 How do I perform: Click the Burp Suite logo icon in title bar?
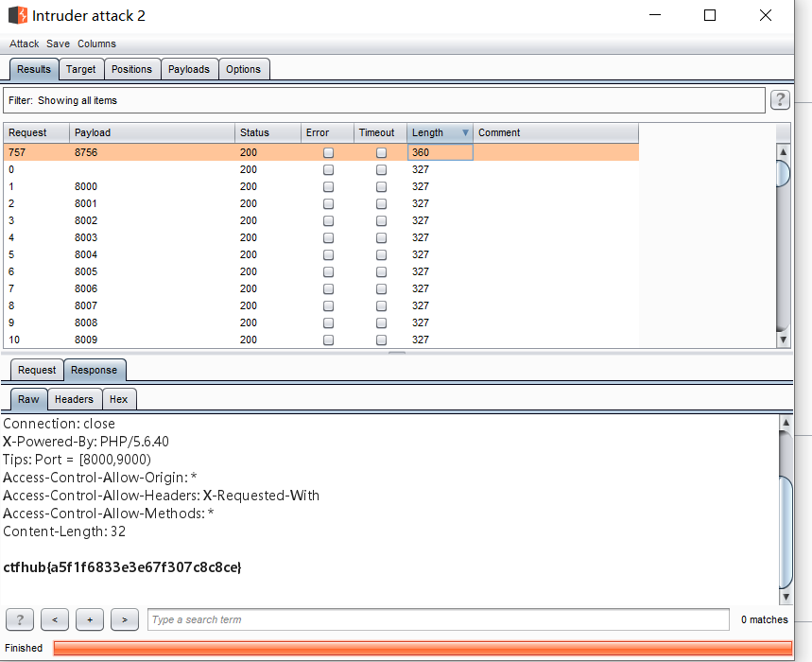[18, 15]
